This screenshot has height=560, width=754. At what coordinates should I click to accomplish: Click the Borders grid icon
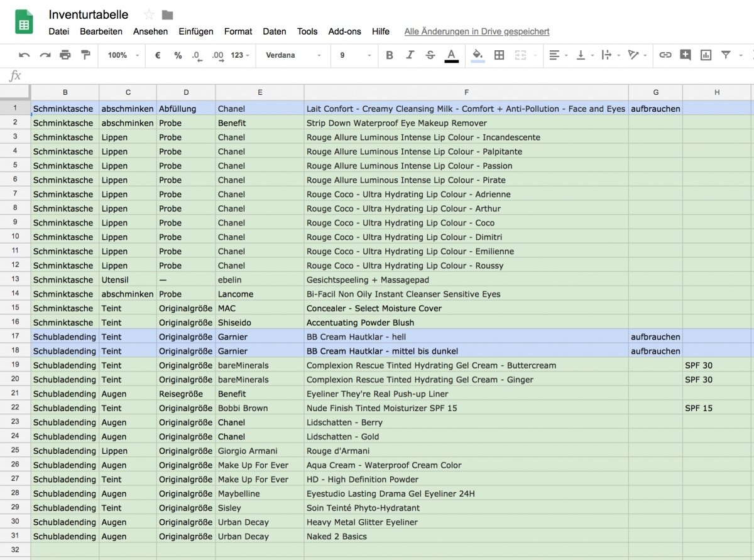pos(499,55)
